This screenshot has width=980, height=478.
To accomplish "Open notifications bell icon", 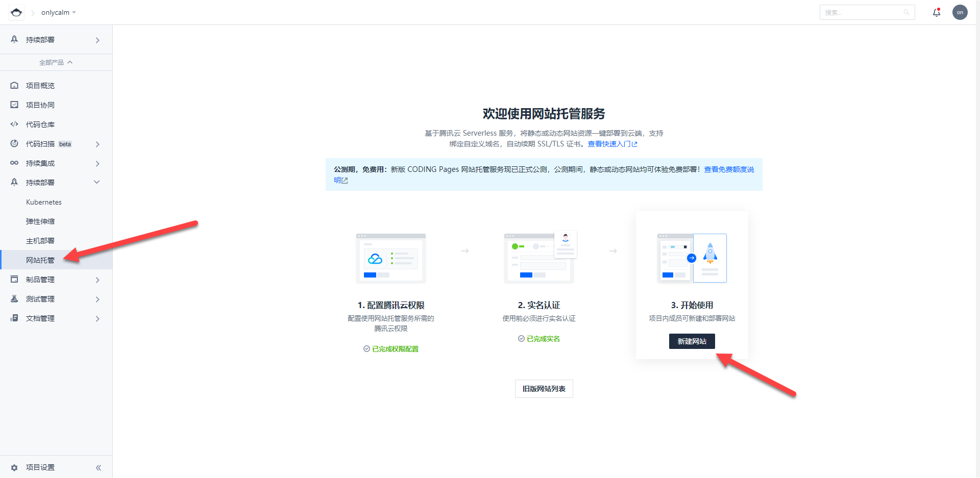I will [937, 12].
